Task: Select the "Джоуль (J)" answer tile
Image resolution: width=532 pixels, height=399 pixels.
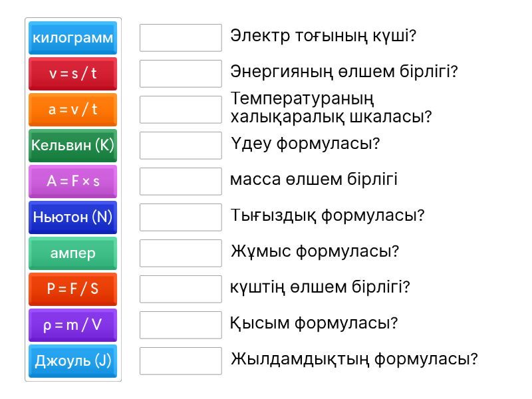Action: (x=73, y=361)
